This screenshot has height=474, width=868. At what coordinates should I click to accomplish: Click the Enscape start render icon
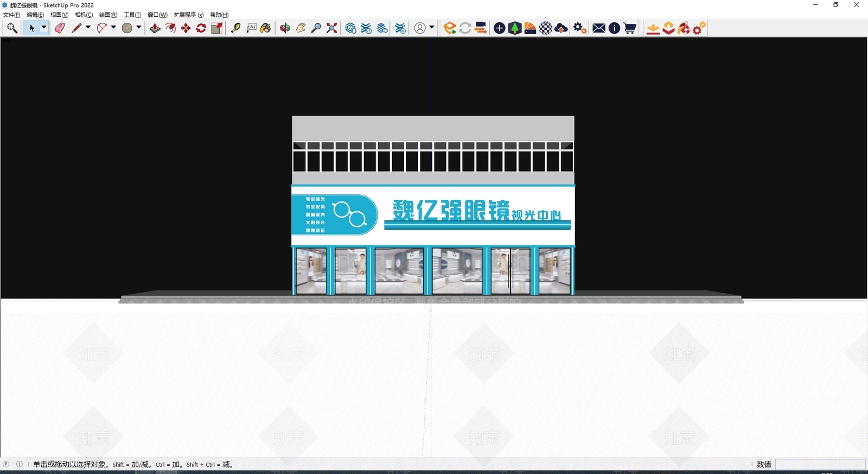[450, 28]
